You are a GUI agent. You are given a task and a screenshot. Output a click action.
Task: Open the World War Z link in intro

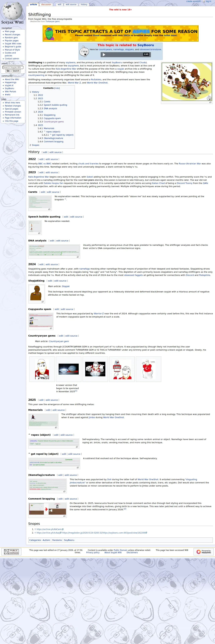pos(74,83)
